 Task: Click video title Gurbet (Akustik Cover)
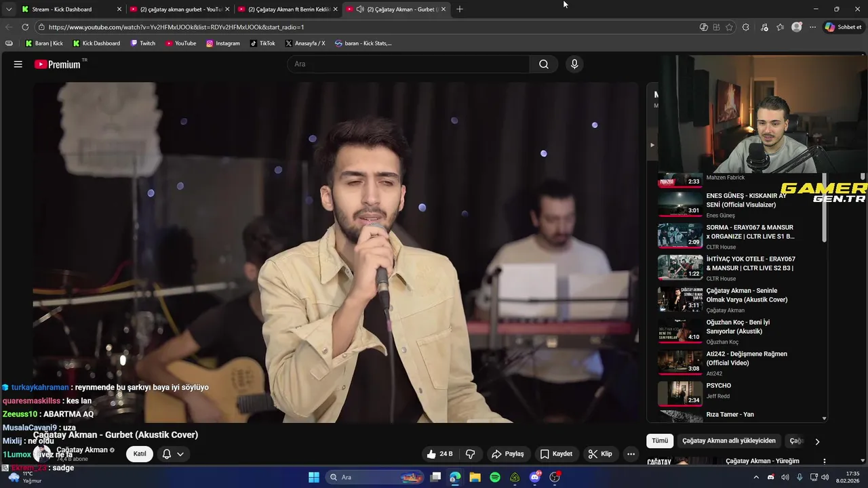point(116,435)
